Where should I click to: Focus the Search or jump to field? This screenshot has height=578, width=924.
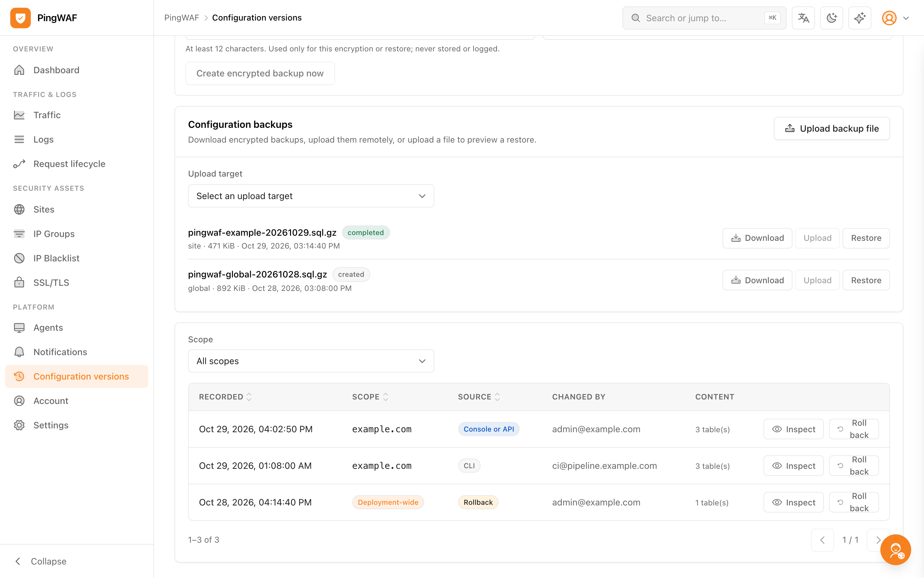coord(704,18)
